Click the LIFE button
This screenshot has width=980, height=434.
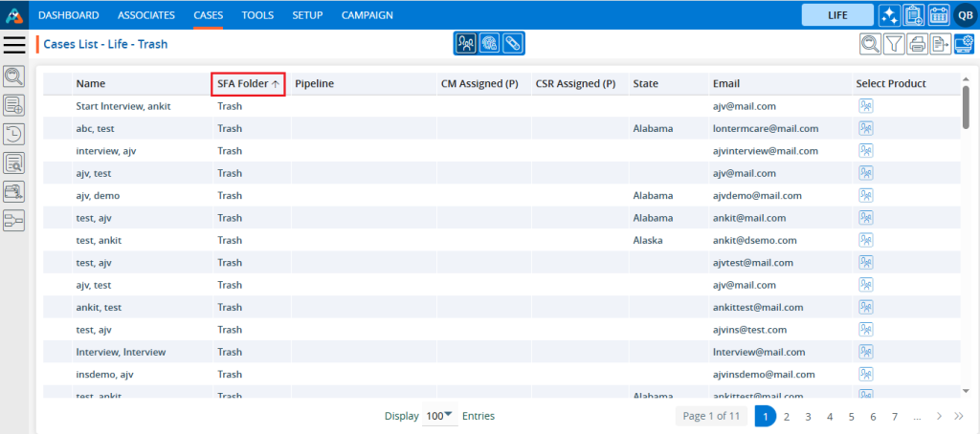pos(837,15)
